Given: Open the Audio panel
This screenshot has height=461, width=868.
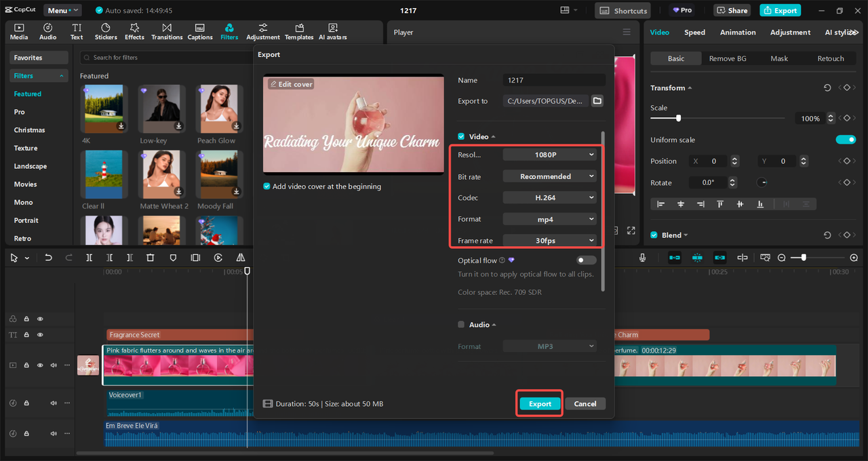Looking at the screenshot, I should point(48,32).
